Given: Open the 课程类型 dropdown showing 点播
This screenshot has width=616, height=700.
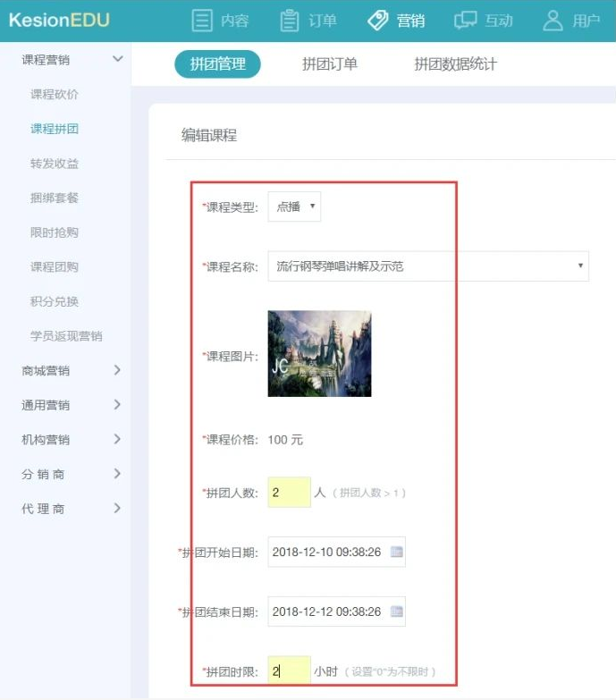Looking at the screenshot, I should pos(294,207).
